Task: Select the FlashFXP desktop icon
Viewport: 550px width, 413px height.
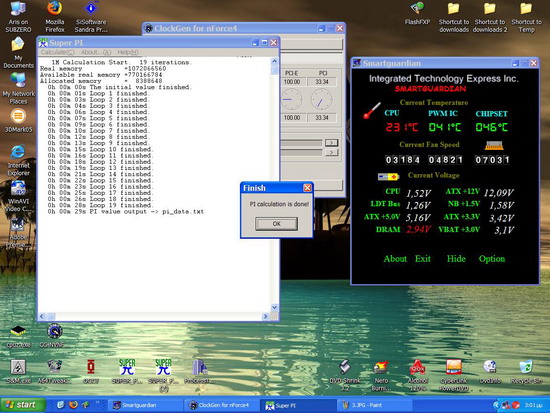Action: 417,13
